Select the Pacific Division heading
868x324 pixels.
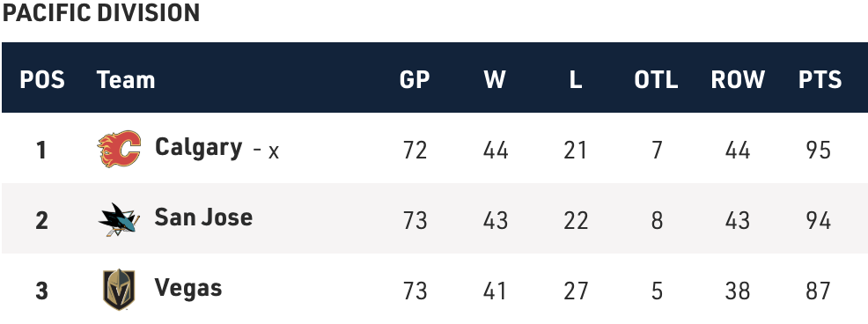100,12
